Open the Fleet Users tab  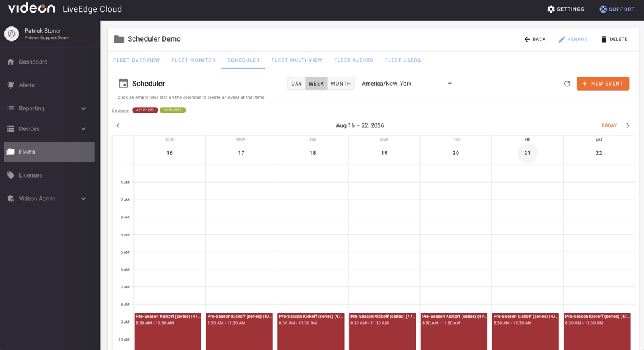pos(403,60)
